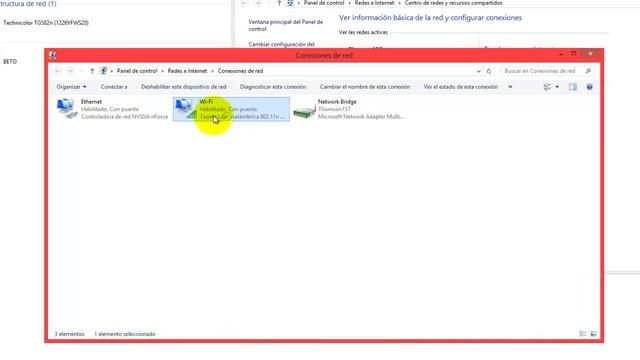This screenshot has height=360, width=640.
Task: Click the search magnifier icon
Action: (588, 71)
